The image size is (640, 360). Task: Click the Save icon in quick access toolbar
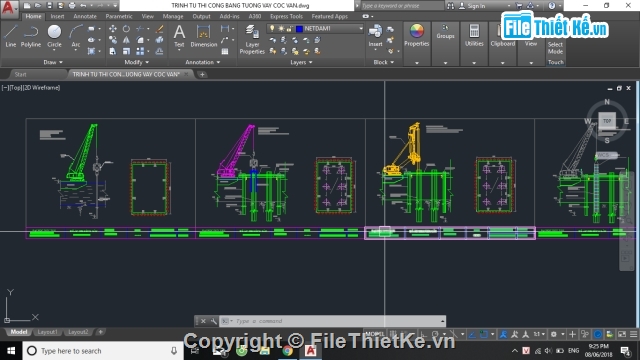[49, 6]
